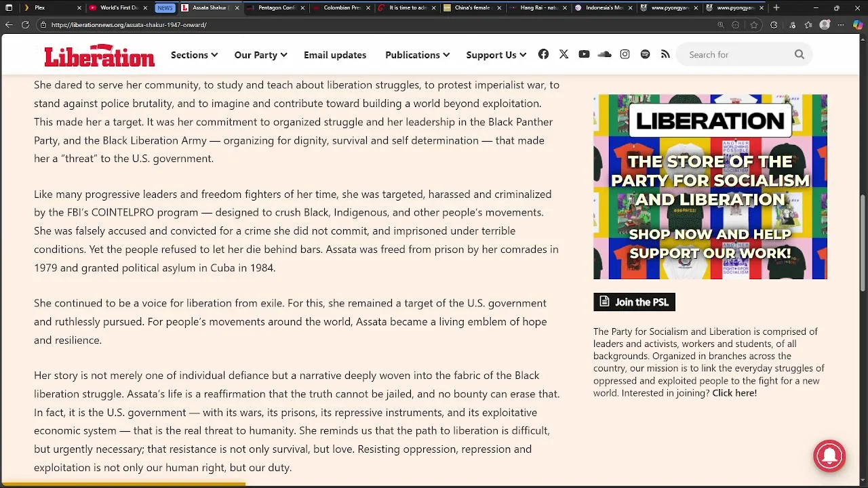Image resolution: width=868 pixels, height=488 pixels.
Task: Switch to the China's female tab
Action: pos(473,8)
